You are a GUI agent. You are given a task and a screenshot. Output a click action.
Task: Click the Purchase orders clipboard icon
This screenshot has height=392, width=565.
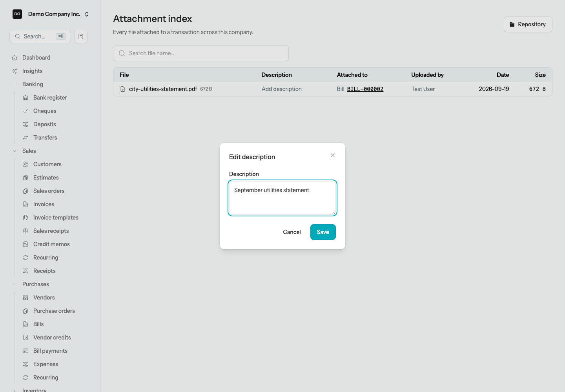point(26,311)
